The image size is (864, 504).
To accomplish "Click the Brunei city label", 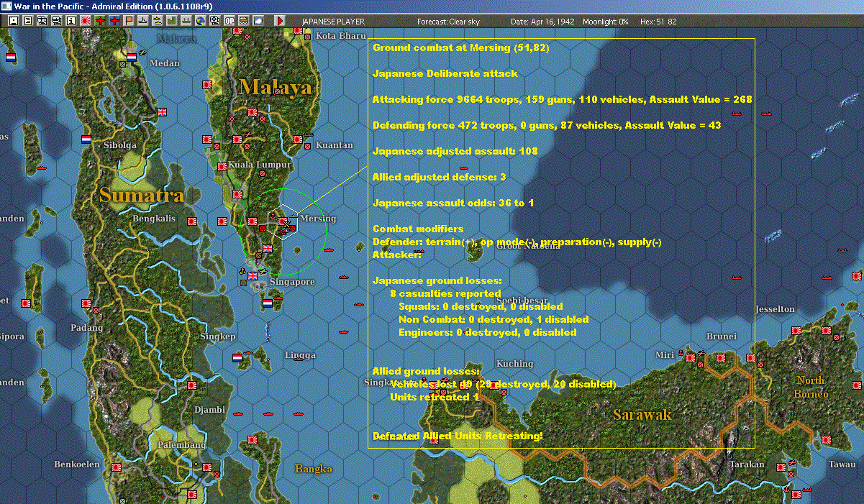I will (722, 336).
